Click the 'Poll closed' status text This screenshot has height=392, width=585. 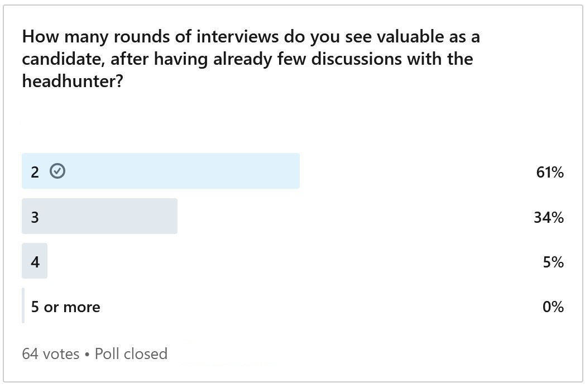pyautogui.click(x=131, y=353)
